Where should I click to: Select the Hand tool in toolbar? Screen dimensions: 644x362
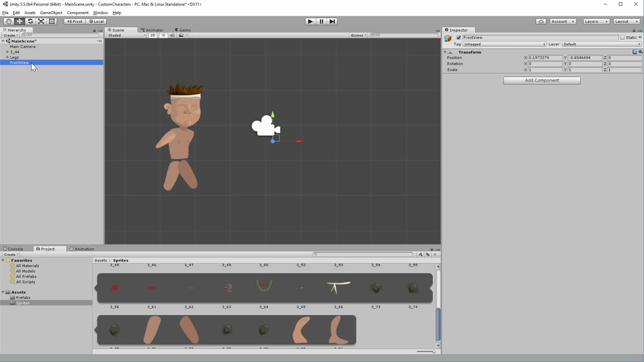click(x=9, y=21)
